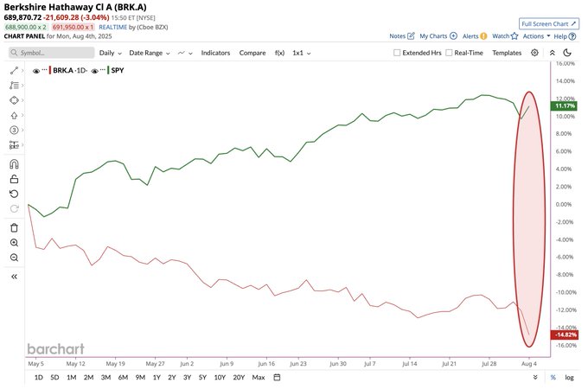Open the Templates button
The image size is (588, 389).
(507, 53)
